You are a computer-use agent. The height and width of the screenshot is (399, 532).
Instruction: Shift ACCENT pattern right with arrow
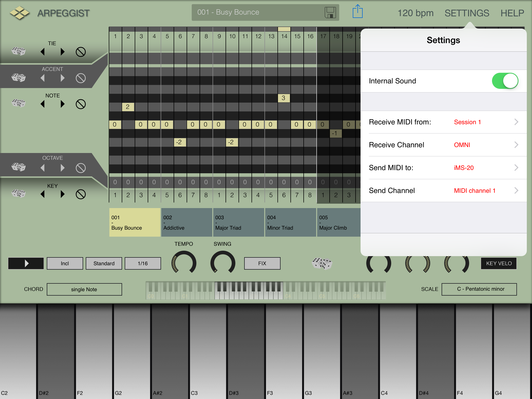coord(62,78)
